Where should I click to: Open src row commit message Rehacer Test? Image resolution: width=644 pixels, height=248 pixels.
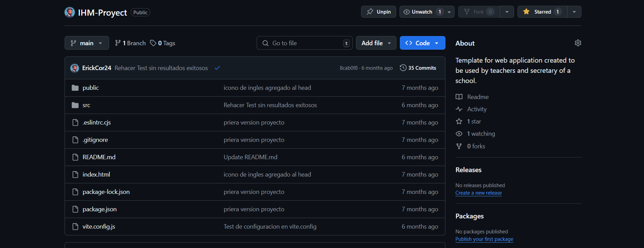point(270,105)
